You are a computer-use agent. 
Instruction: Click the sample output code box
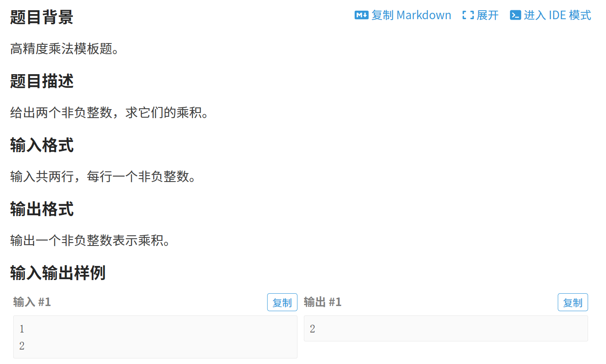coord(446,328)
